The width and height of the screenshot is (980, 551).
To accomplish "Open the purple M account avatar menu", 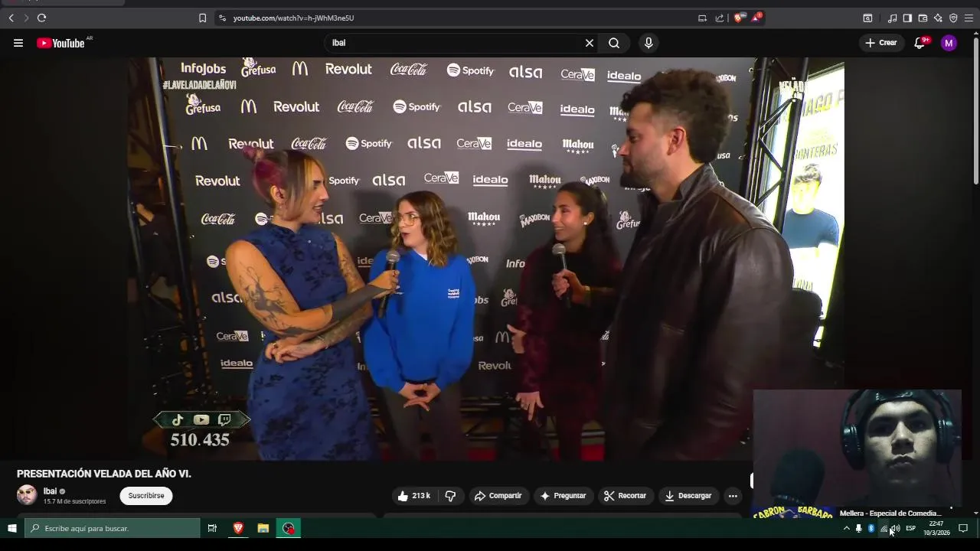I will pyautogui.click(x=949, y=43).
